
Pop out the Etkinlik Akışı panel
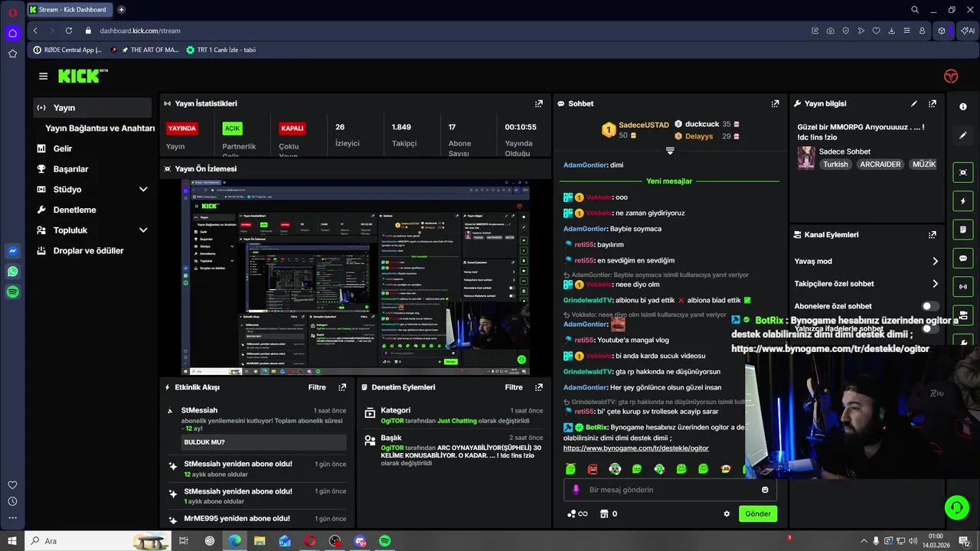click(342, 387)
